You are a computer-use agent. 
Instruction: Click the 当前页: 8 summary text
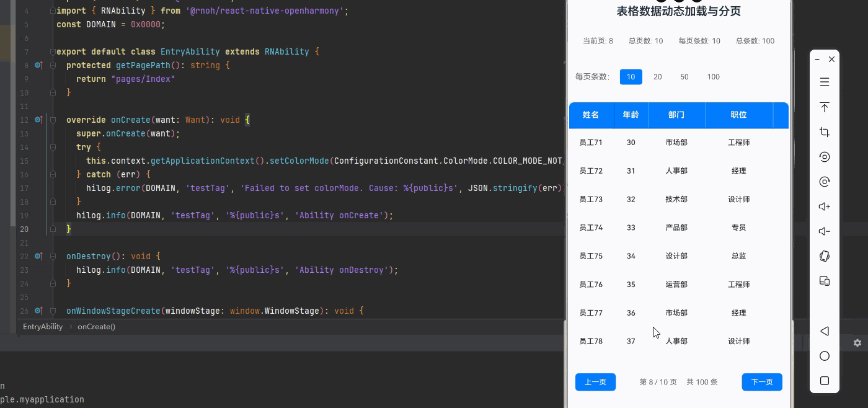coord(598,41)
